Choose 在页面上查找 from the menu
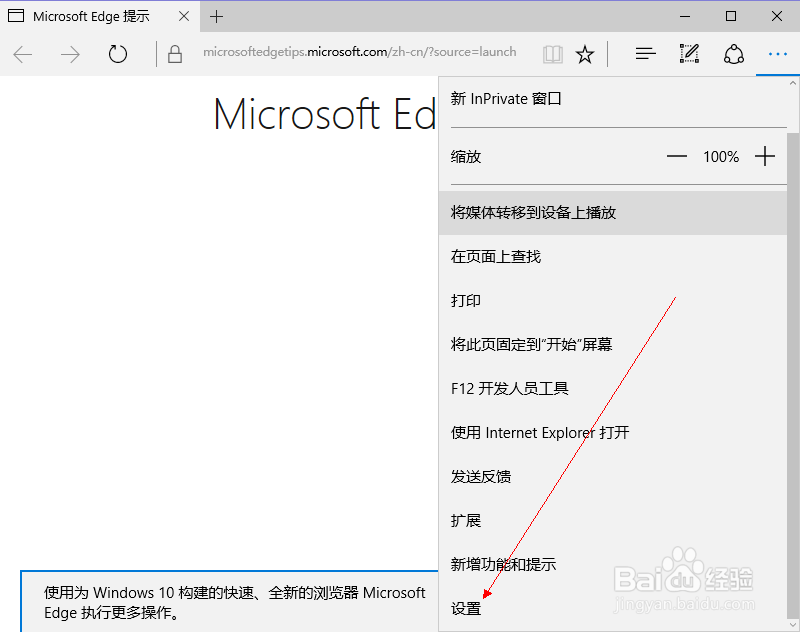This screenshot has height=632, width=800. pyautogui.click(x=613, y=257)
